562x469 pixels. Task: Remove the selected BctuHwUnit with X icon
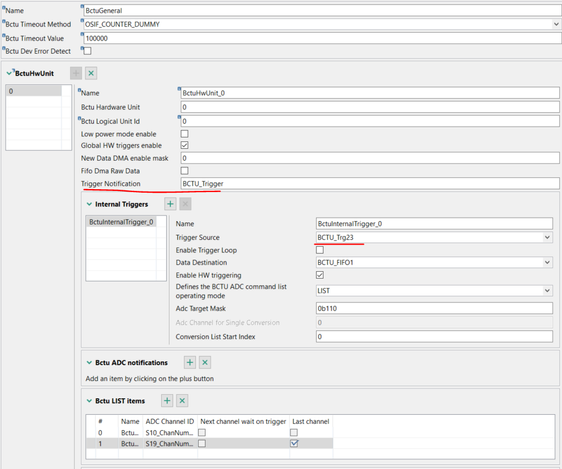coord(91,73)
